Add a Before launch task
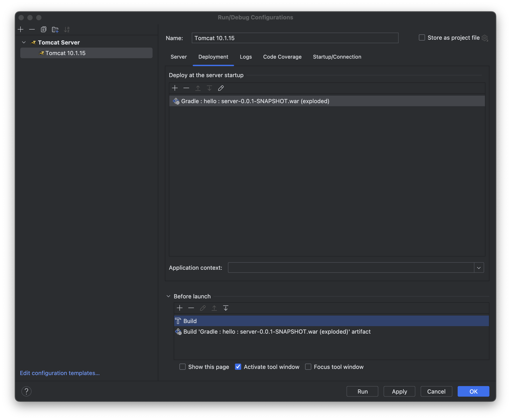Image resolution: width=511 pixels, height=420 pixels. 180,308
